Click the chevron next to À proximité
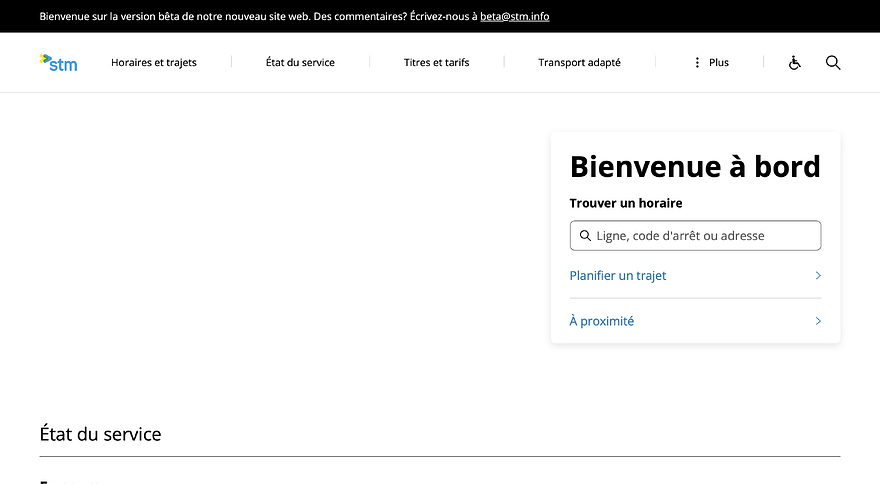Viewport: 880px width, 484px height. [818, 321]
